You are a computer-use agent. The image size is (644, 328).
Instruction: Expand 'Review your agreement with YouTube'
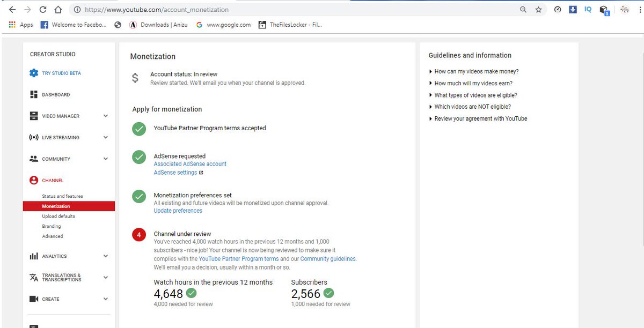[478, 118]
